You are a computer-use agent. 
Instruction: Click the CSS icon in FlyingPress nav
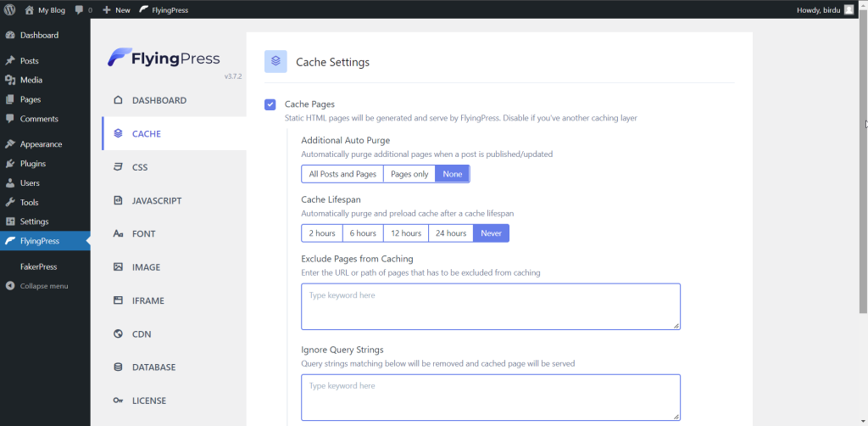118,166
